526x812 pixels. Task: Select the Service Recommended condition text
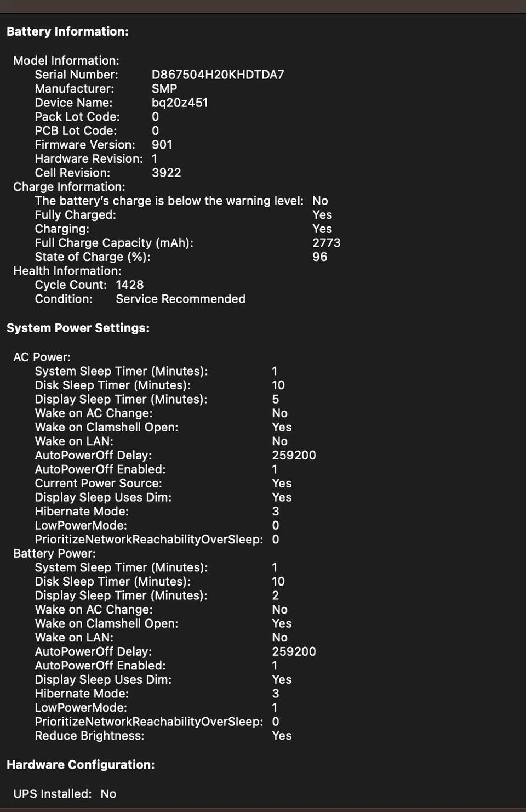pos(181,299)
